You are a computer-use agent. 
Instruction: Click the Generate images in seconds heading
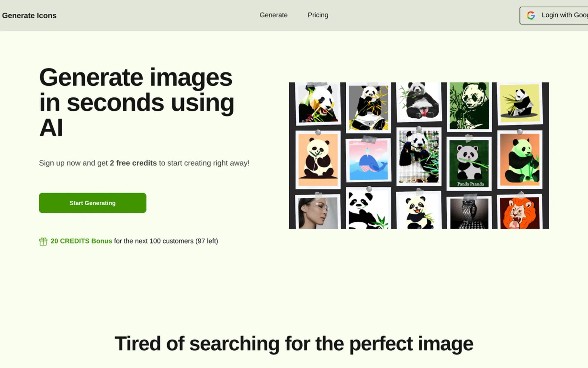pos(137,102)
